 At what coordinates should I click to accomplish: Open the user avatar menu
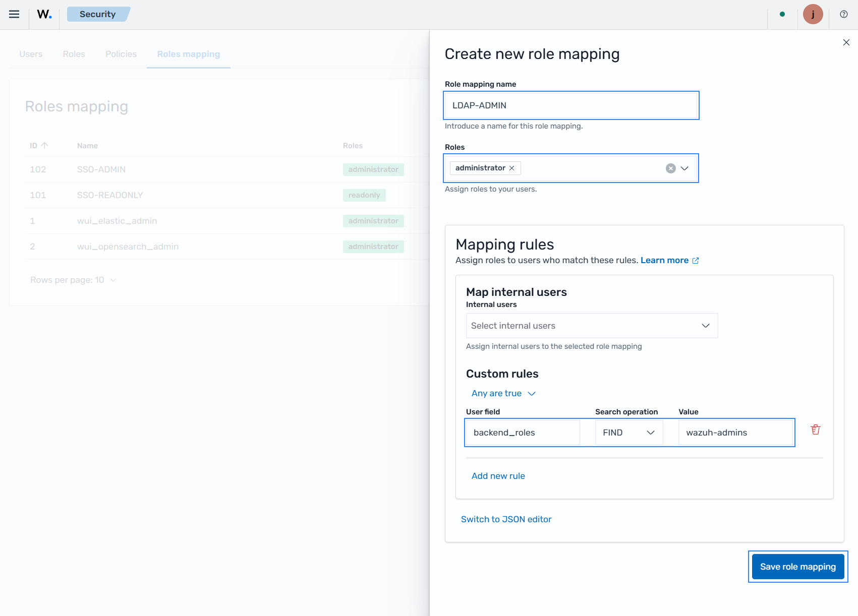pyautogui.click(x=813, y=14)
